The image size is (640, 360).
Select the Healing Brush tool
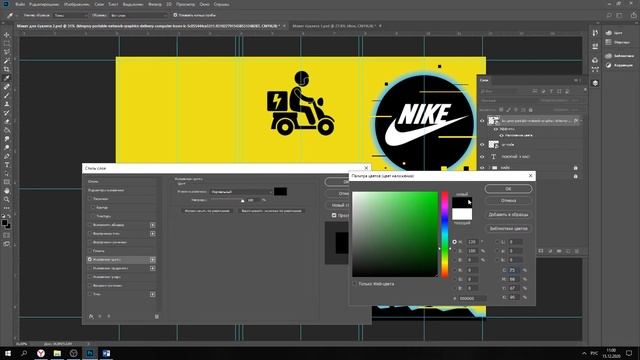[7, 87]
